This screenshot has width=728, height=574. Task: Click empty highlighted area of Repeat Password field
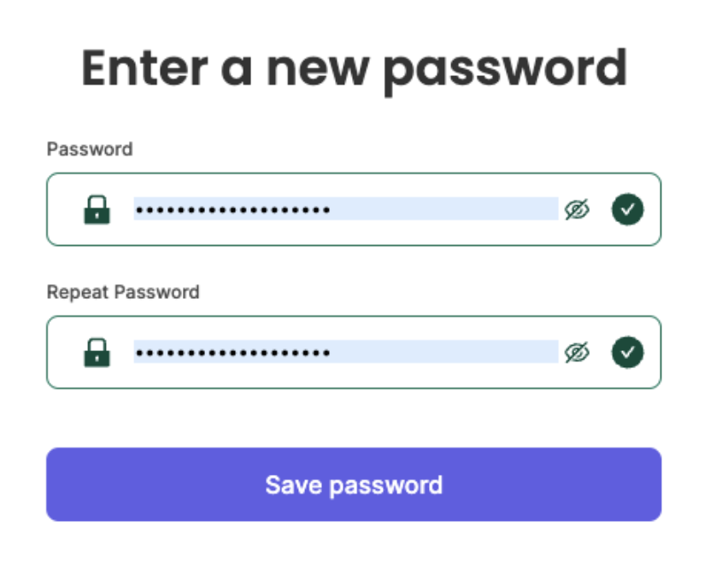pos(444,352)
